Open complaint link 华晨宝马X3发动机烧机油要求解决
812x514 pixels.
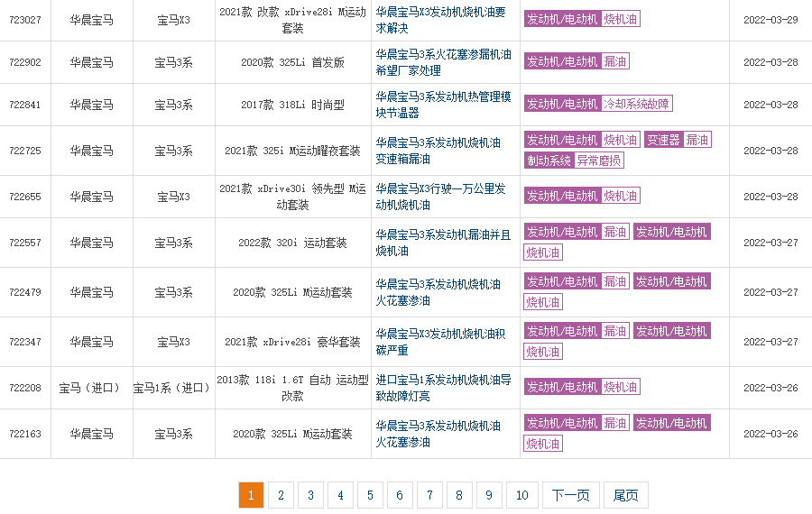pos(440,20)
